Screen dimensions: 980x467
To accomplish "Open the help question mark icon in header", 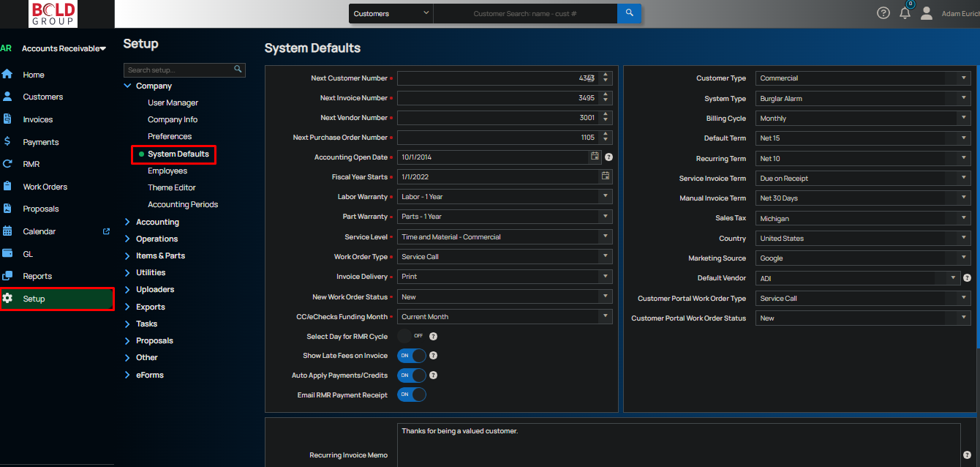I will 883,13.
